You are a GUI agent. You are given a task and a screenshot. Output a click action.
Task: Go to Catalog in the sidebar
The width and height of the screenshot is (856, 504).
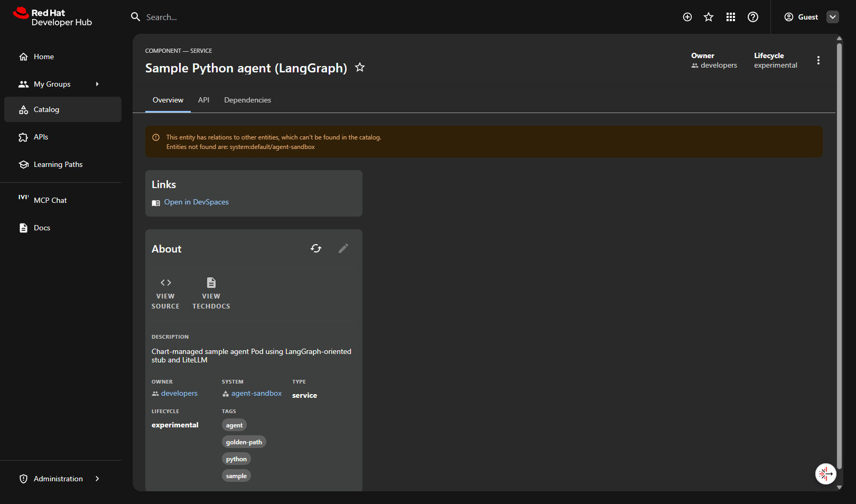pos(63,109)
